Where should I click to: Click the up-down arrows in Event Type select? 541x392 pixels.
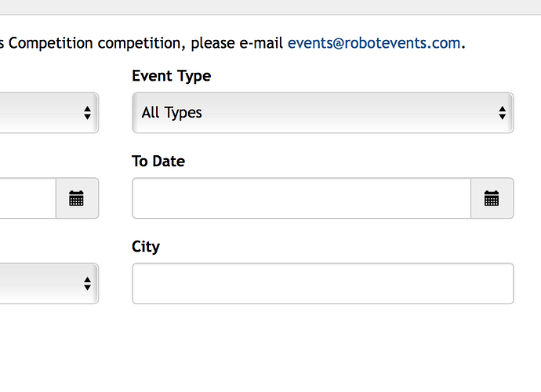[503, 113]
